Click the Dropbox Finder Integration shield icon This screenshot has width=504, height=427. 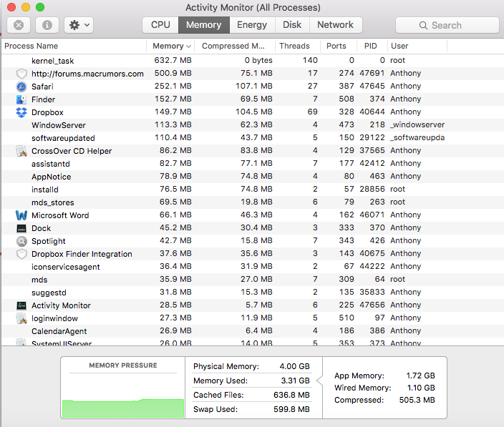tap(21, 254)
